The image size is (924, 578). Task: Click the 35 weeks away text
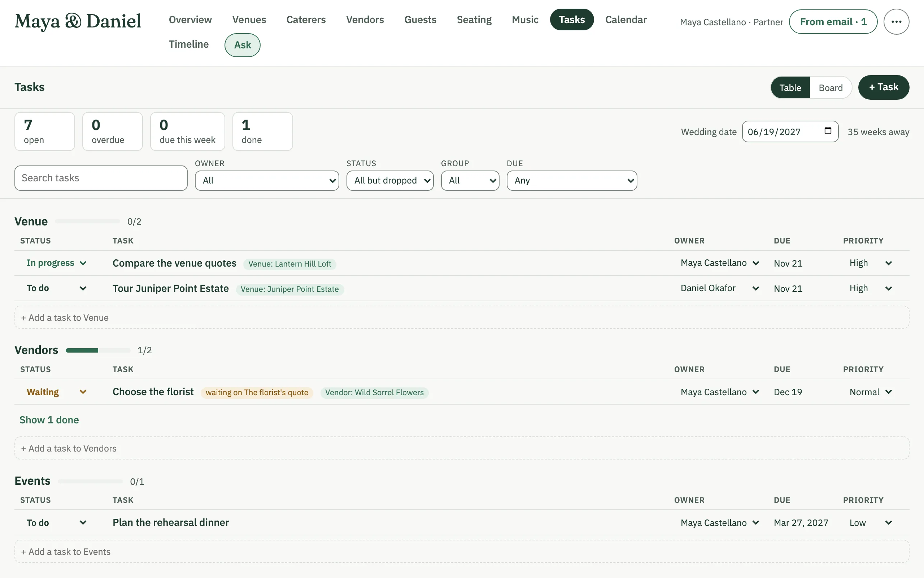click(x=878, y=132)
